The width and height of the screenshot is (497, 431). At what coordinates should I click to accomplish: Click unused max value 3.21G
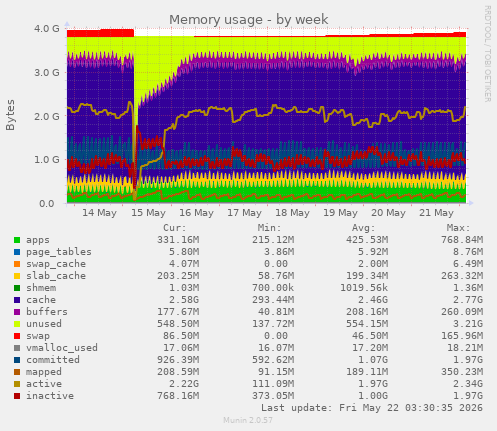[468, 324]
